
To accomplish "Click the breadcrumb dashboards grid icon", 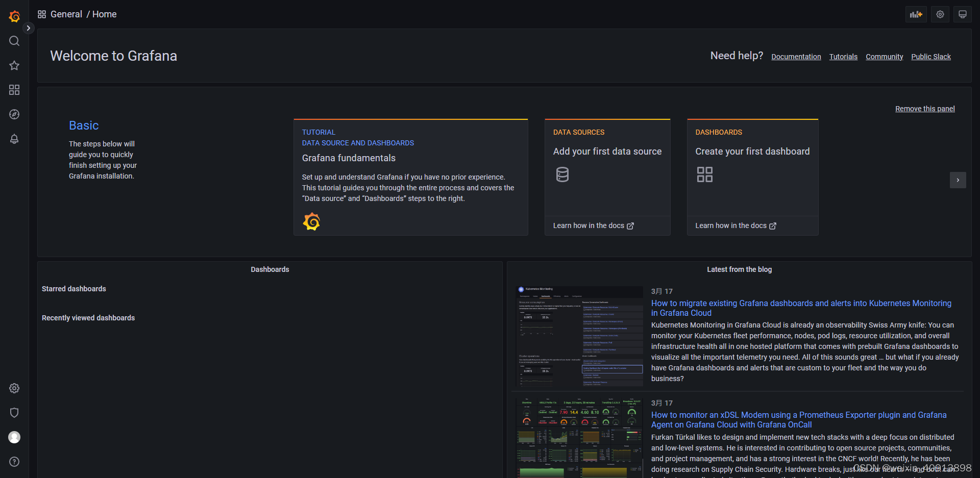I will tap(42, 14).
